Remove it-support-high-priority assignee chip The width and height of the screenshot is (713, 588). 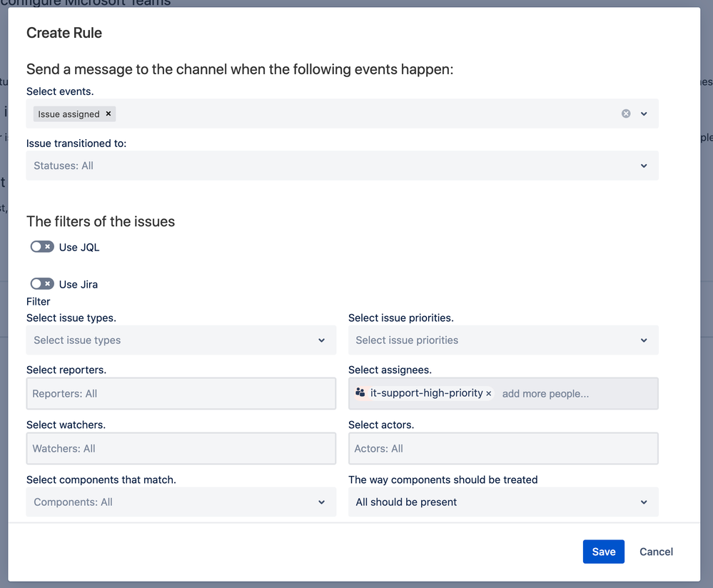tap(489, 394)
